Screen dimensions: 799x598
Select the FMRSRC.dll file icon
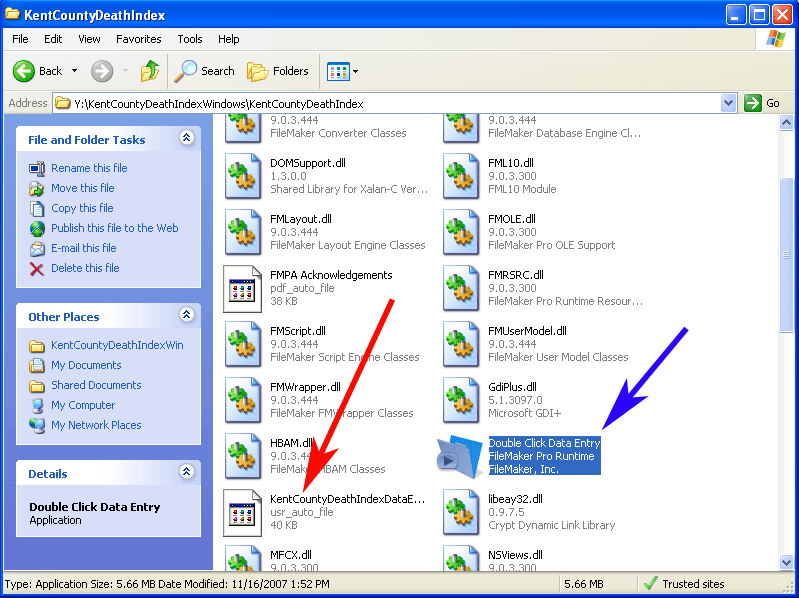click(461, 288)
